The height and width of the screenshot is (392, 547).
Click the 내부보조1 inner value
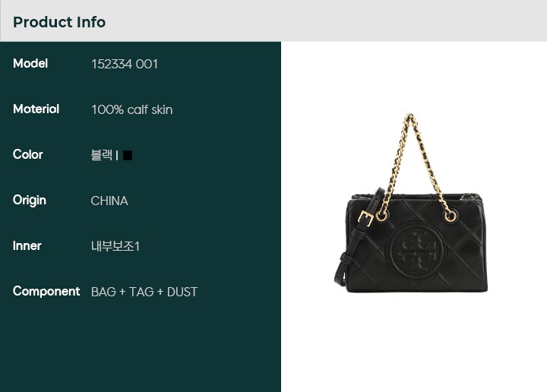115,246
